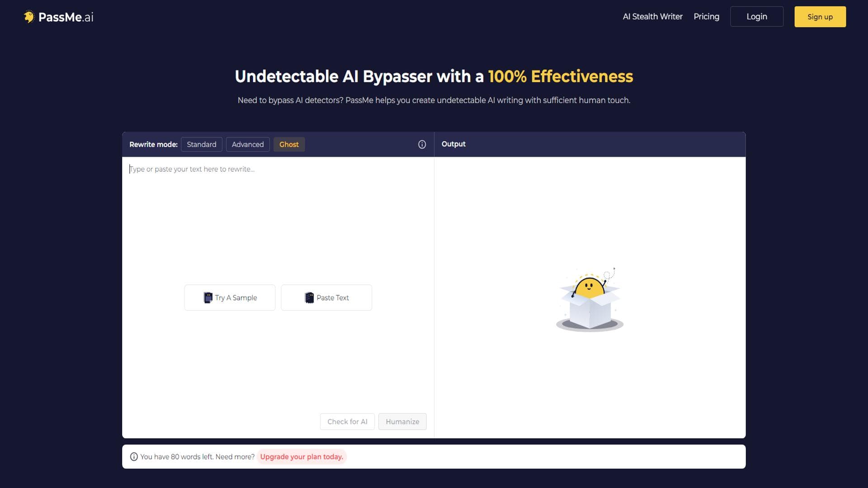Click the Paste Text button
The height and width of the screenshot is (488, 868).
[326, 298]
